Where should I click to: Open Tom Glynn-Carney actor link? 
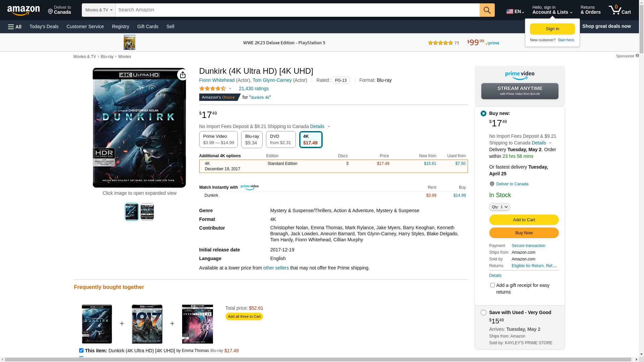(x=272, y=80)
